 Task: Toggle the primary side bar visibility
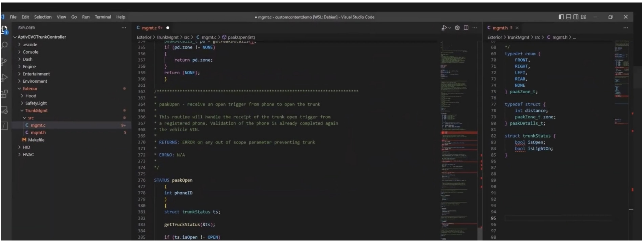click(x=561, y=17)
